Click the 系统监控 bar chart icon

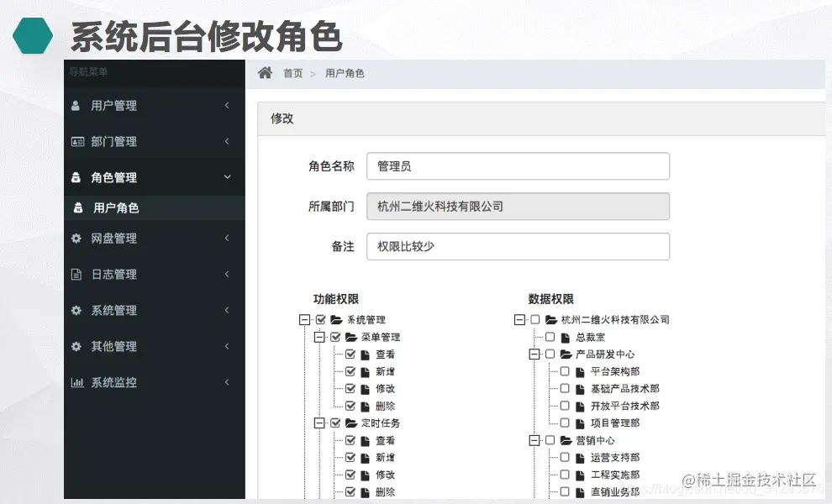click(77, 382)
